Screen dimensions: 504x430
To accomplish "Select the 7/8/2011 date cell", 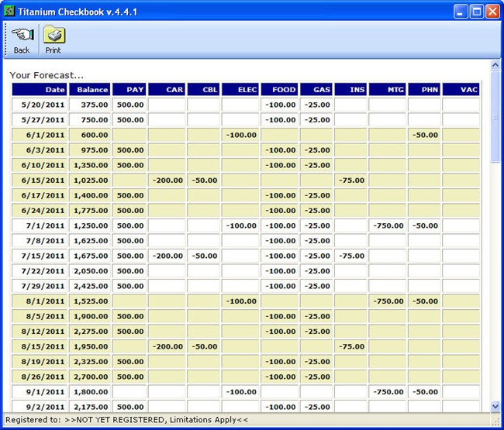I will pos(40,240).
